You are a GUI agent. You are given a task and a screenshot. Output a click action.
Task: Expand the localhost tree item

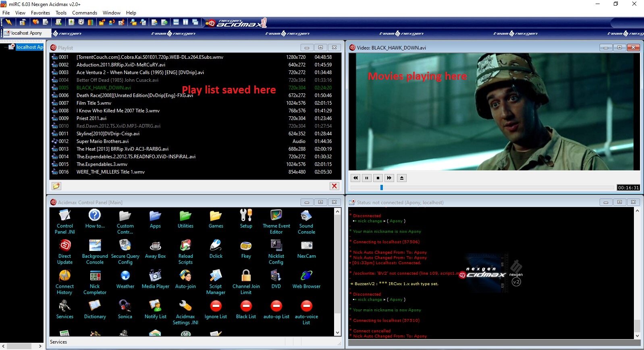click(x=6, y=47)
